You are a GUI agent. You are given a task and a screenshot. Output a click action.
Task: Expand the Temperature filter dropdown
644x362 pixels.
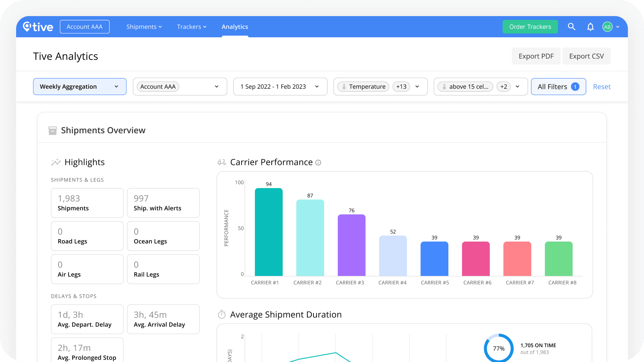point(417,87)
